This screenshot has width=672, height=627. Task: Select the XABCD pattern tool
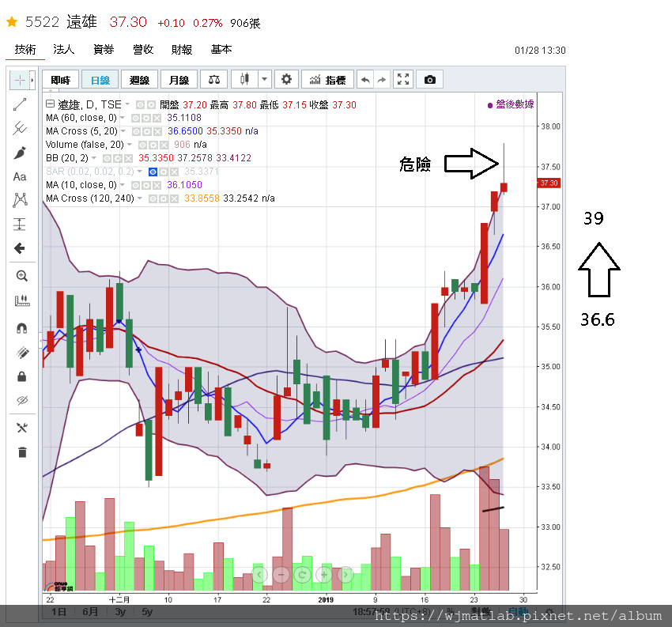point(20,200)
